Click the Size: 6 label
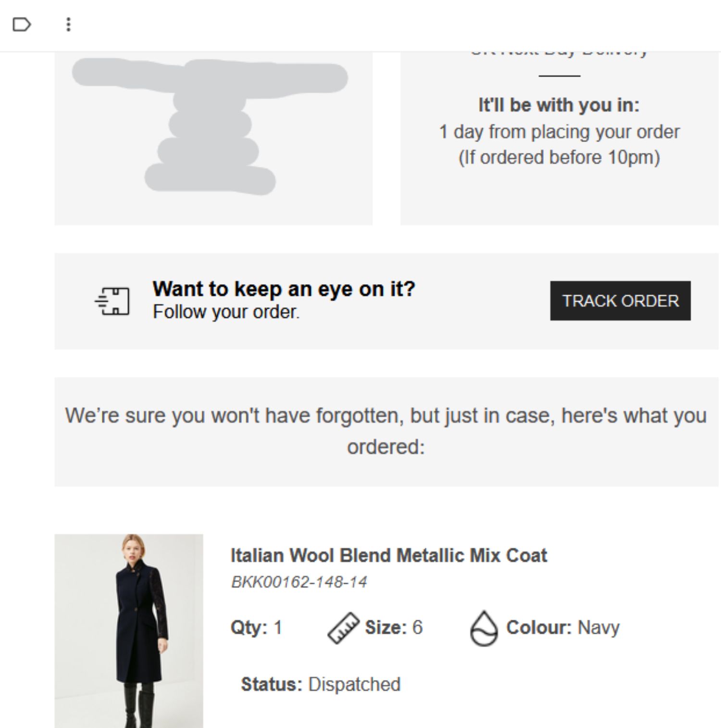This screenshot has width=721, height=728. 394,628
